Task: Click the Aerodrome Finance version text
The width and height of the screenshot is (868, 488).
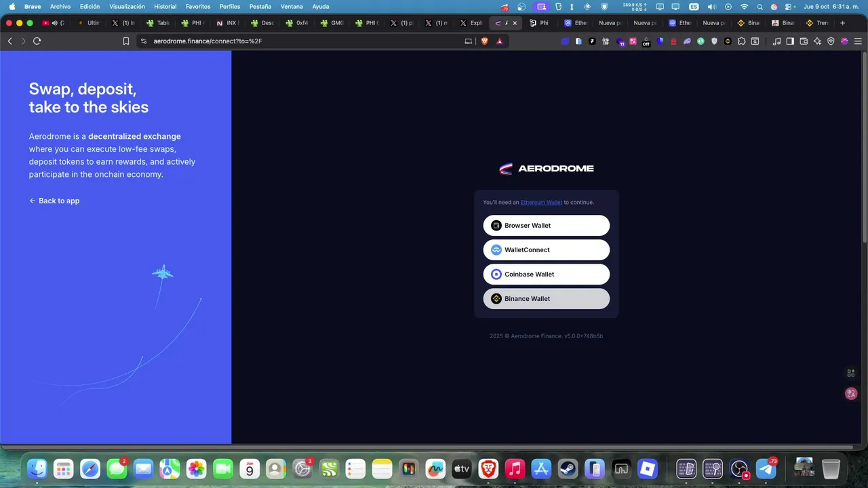Action: click(x=546, y=336)
